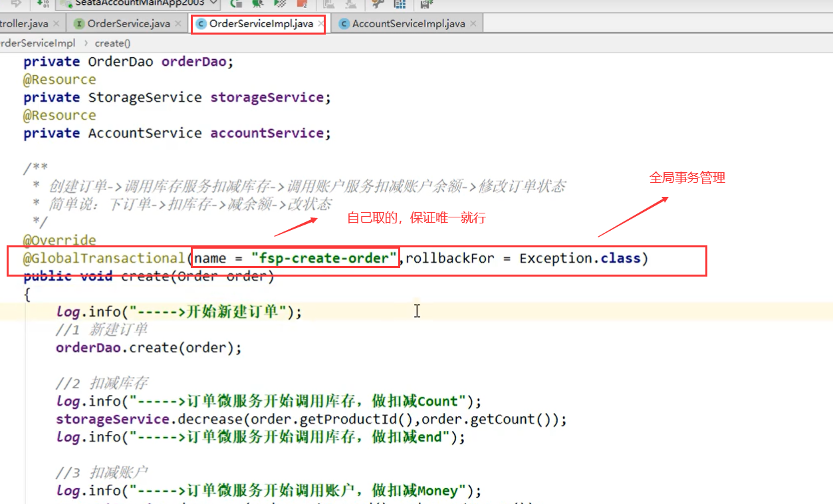Click the //1 新建订单 comment
This screenshot has width=833, height=504.
(x=102, y=330)
